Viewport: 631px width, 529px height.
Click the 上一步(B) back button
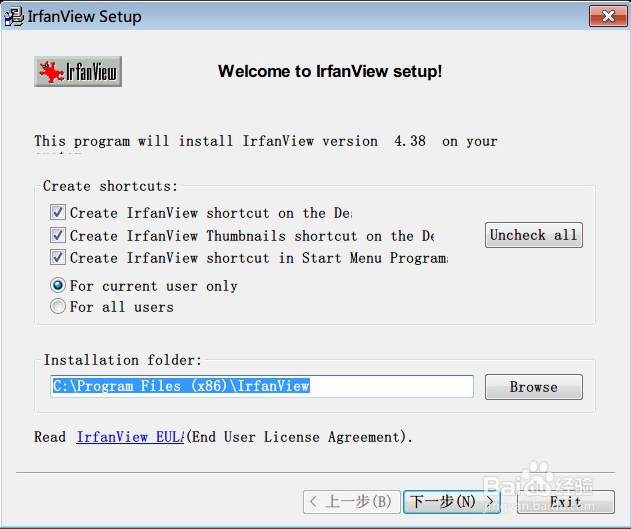pos(352,502)
